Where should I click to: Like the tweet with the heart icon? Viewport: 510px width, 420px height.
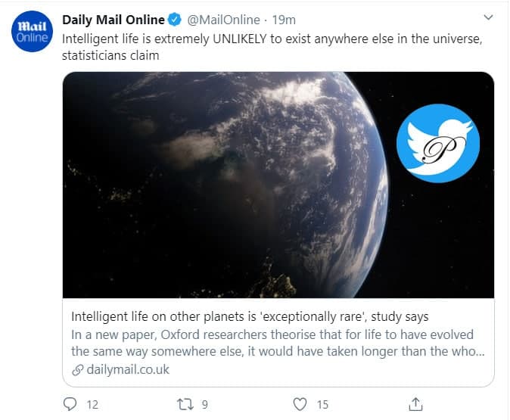(300, 404)
